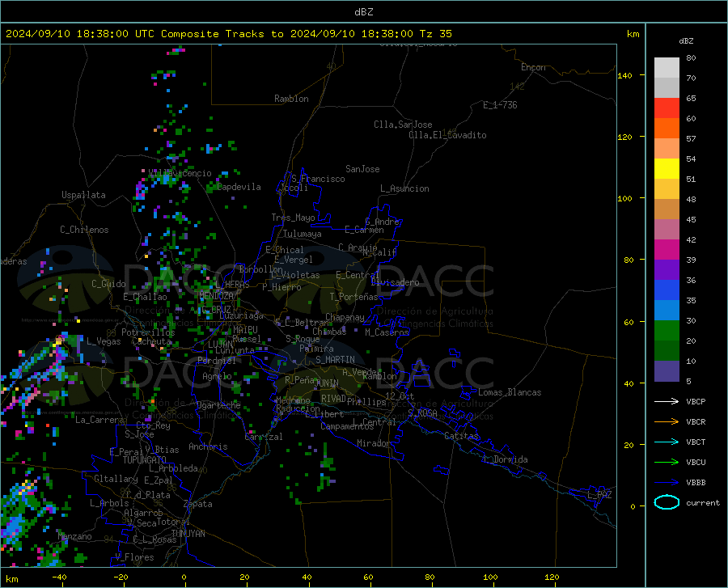Viewport: 728px width, 588px height.
Task: Click the orange VBCR arrow legend icon
Action: [x=667, y=422]
